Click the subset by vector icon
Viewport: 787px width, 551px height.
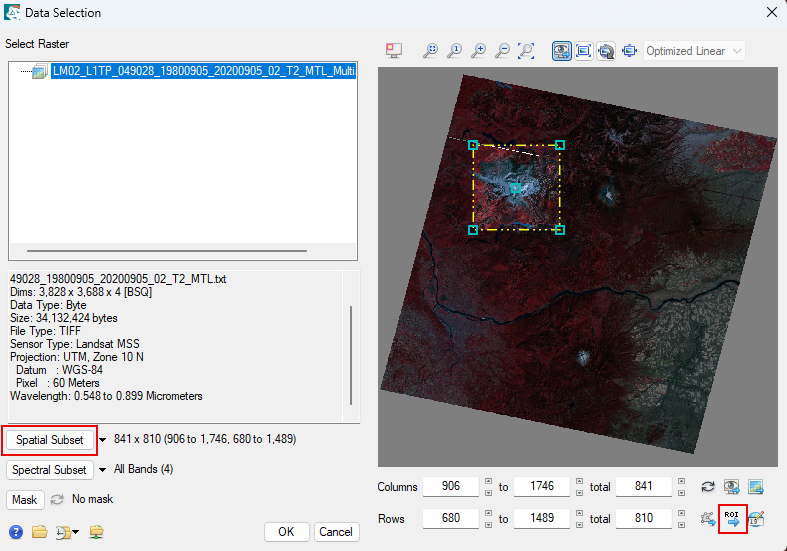click(708, 519)
